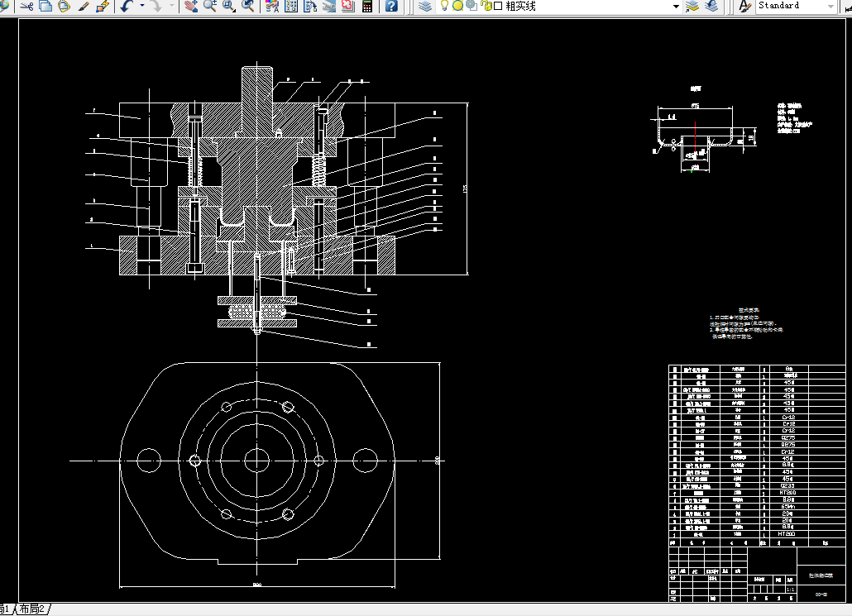Open the Tool Palettes window icon

coord(310,6)
